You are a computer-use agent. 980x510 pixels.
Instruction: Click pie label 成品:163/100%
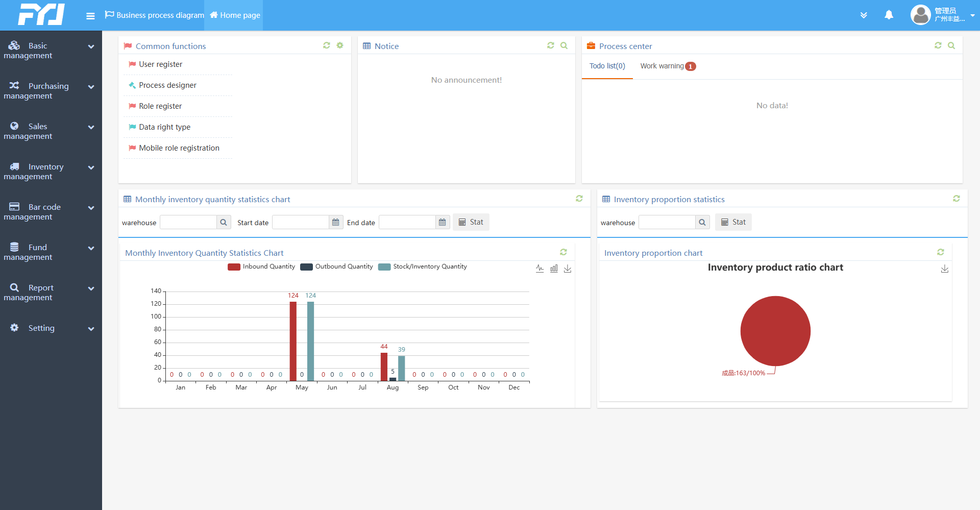pos(743,373)
